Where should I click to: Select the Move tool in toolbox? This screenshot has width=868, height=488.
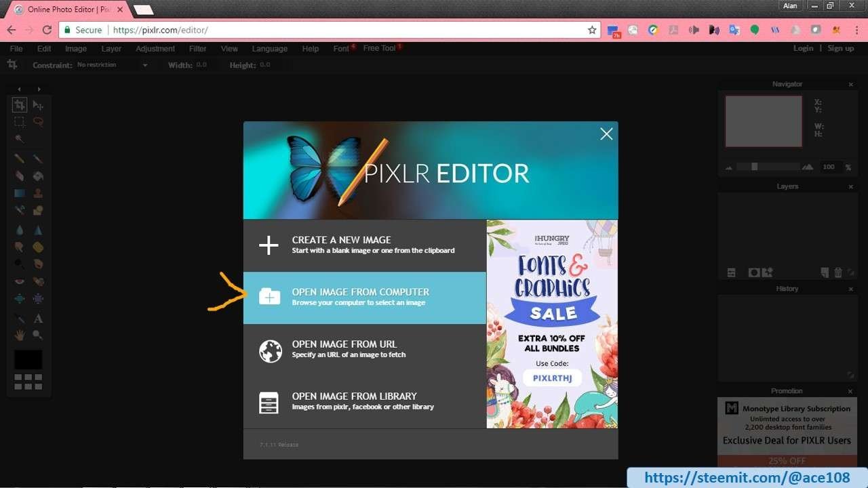tap(38, 105)
